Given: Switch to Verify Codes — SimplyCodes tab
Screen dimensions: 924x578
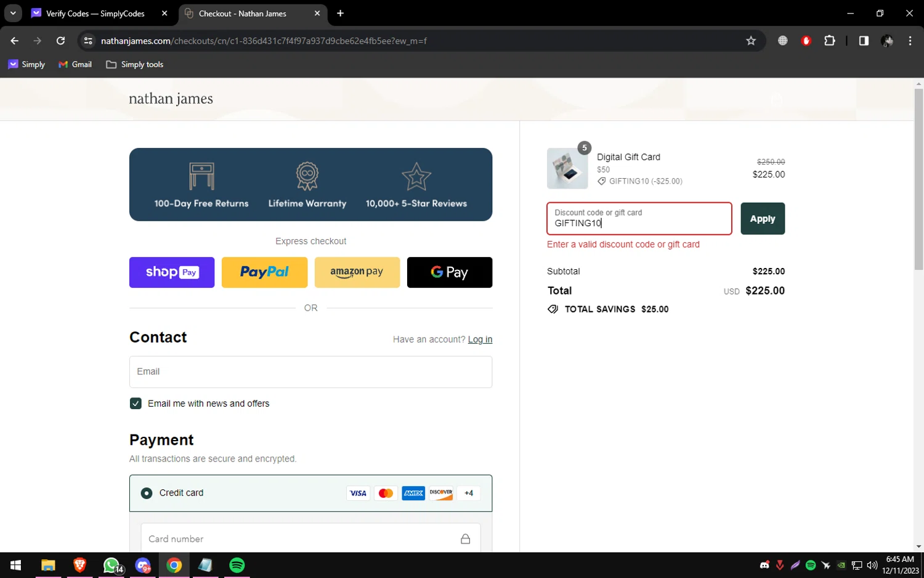Looking at the screenshot, I should [x=95, y=14].
